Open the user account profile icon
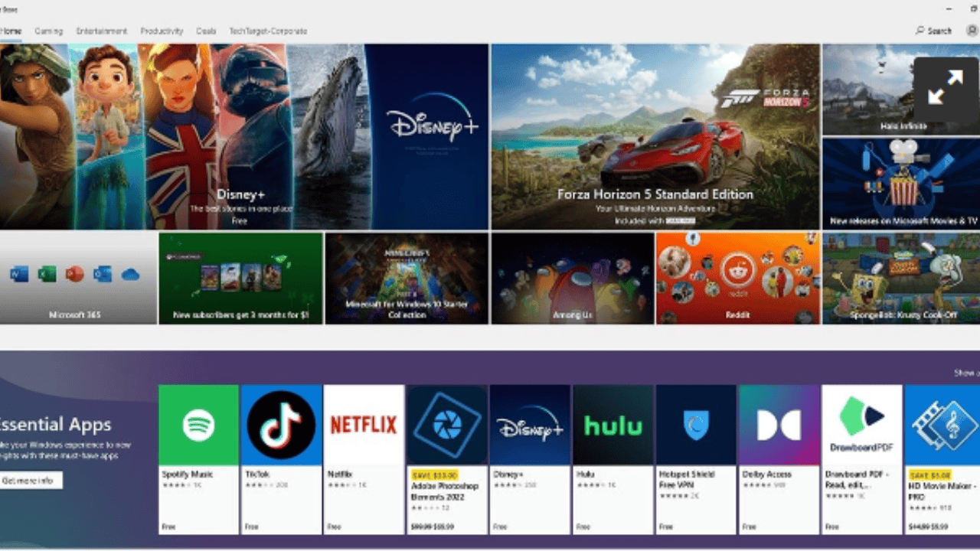980x551 pixels. pyautogui.click(x=972, y=31)
